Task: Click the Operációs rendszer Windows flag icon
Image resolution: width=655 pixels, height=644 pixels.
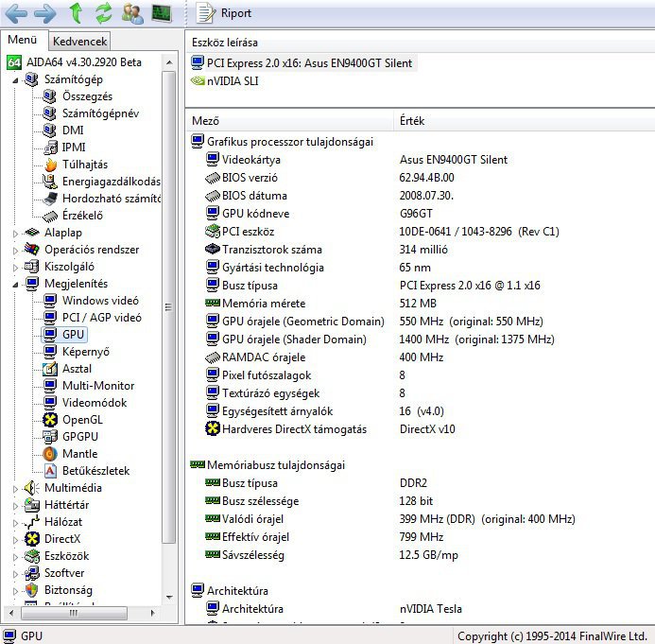Action: (32, 250)
